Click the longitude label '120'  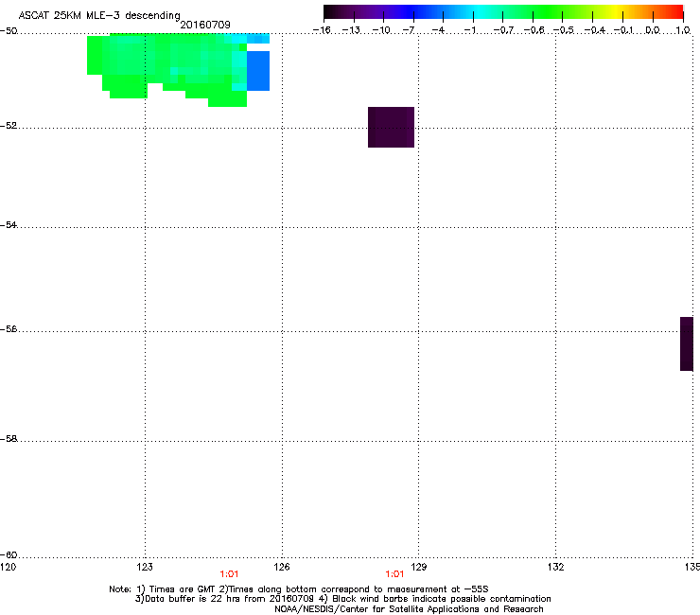pos(9,567)
